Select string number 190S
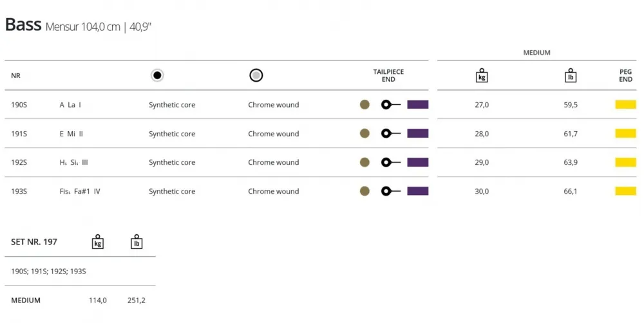This screenshot has width=644, height=323. 19,105
